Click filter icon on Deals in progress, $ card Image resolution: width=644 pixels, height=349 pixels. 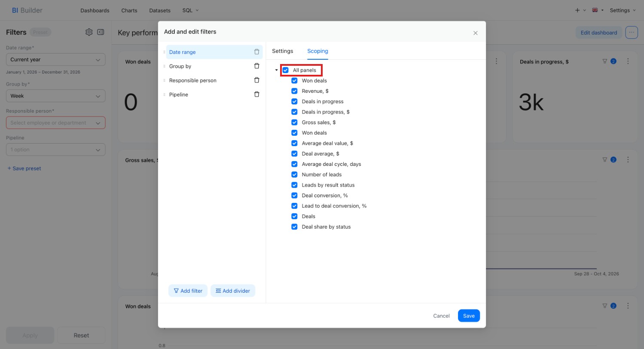(x=605, y=61)
